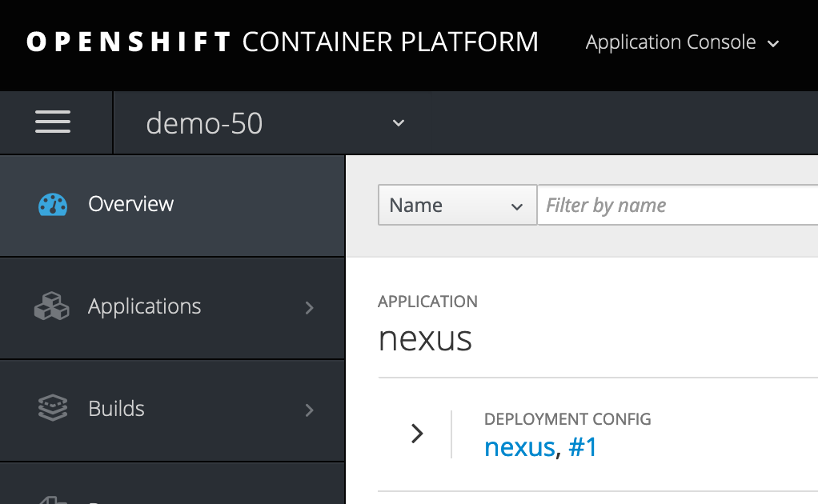Click the OpenShift Container Platform logo

(x=283, y=42)
